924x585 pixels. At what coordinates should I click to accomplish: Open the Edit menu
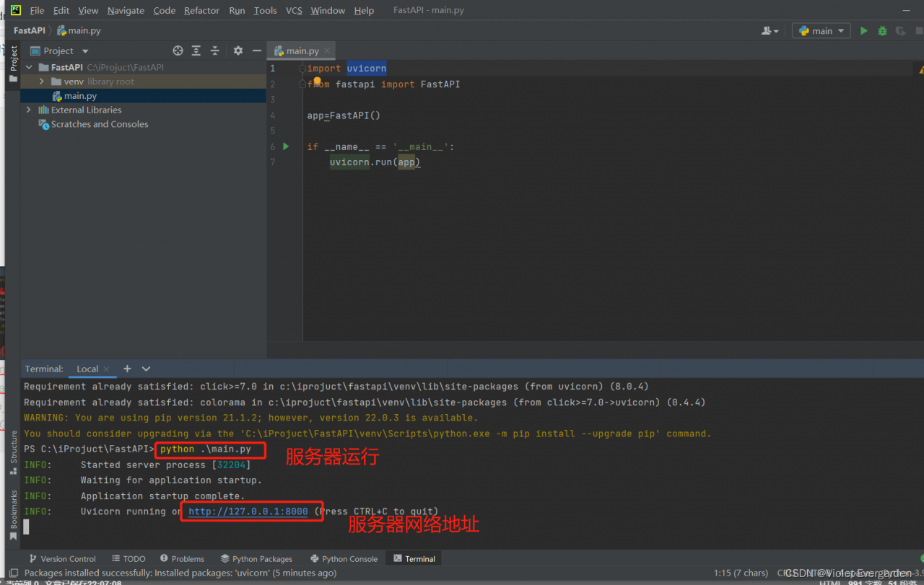coord(61,10)
